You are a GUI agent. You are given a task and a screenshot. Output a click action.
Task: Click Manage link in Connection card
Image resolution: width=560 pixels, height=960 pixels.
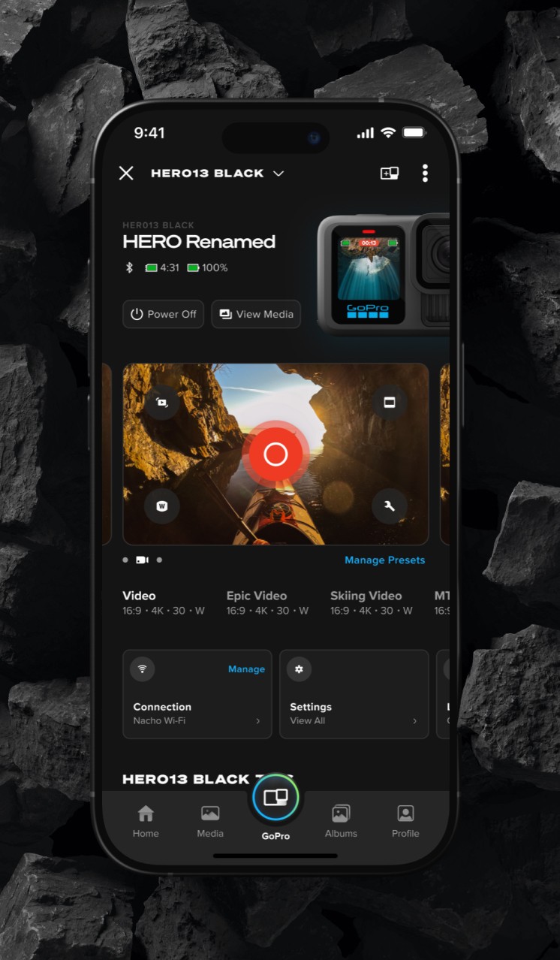point(246,669)
